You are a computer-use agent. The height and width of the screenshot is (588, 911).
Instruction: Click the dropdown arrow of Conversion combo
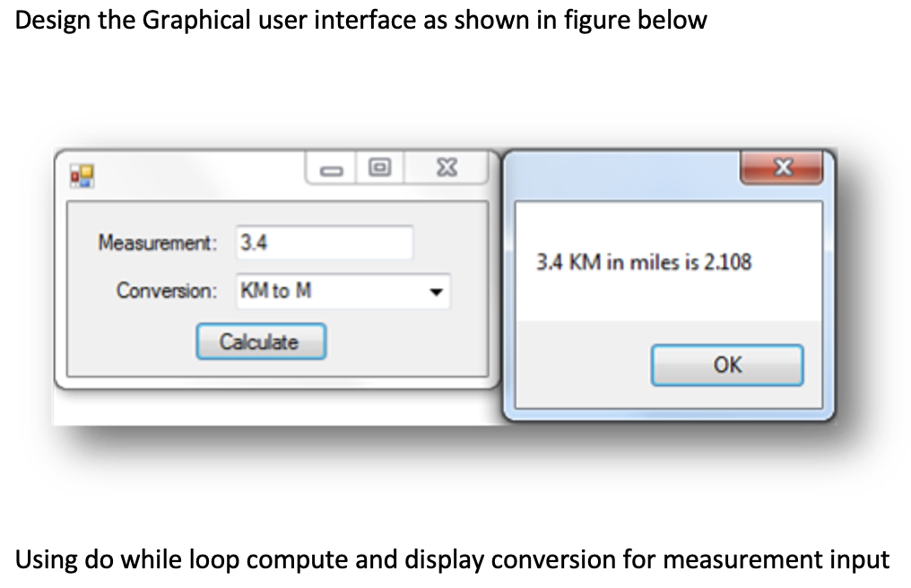pyautogui.click(x=437, y=291)
